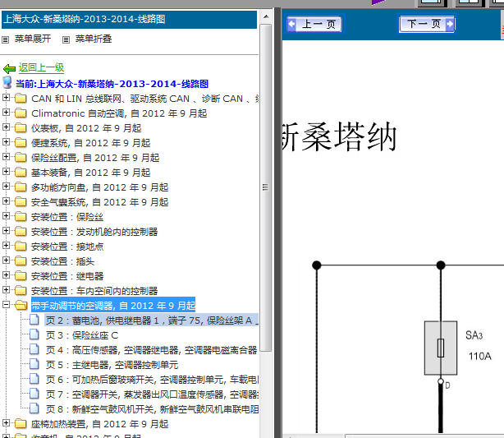Click the page icon for 页 4 高压传感器
This screenshot has height=438, width=504.
(34, 349)
